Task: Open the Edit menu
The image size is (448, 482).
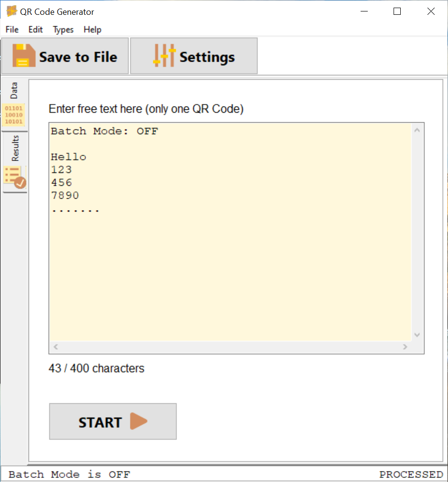Action: pyautogui.click(x=35, y=30)
